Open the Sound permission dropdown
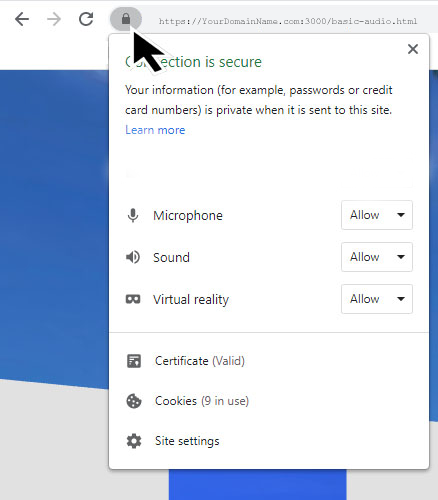Viewport: 438px width, 500px height. coord(377,257)
